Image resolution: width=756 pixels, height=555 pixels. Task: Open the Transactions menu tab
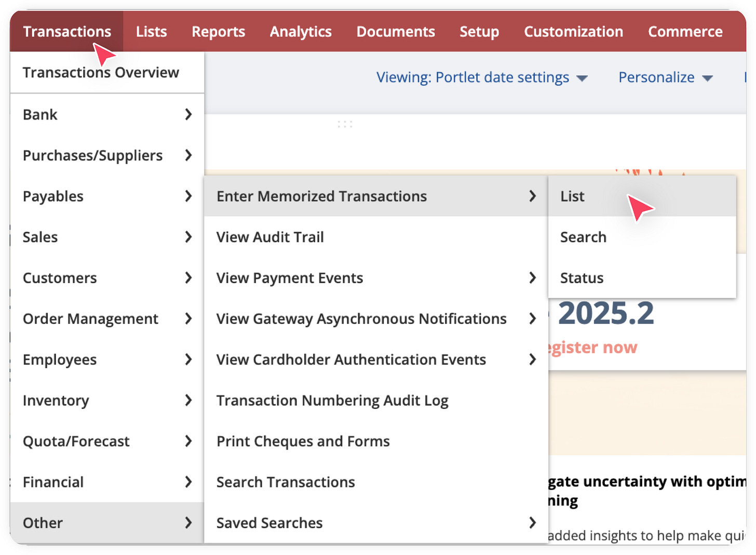(67, 31)
